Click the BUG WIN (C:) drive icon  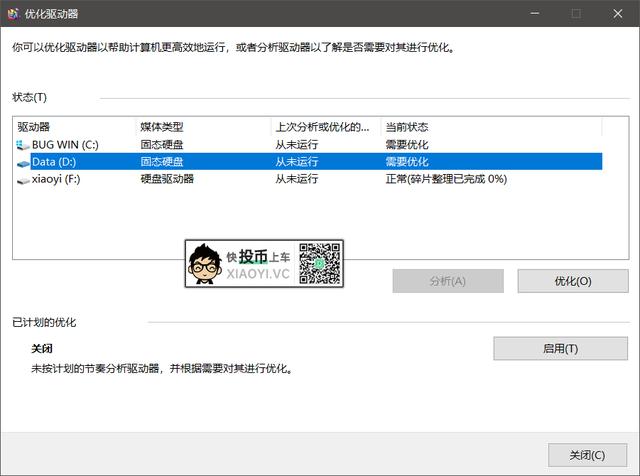23,145
